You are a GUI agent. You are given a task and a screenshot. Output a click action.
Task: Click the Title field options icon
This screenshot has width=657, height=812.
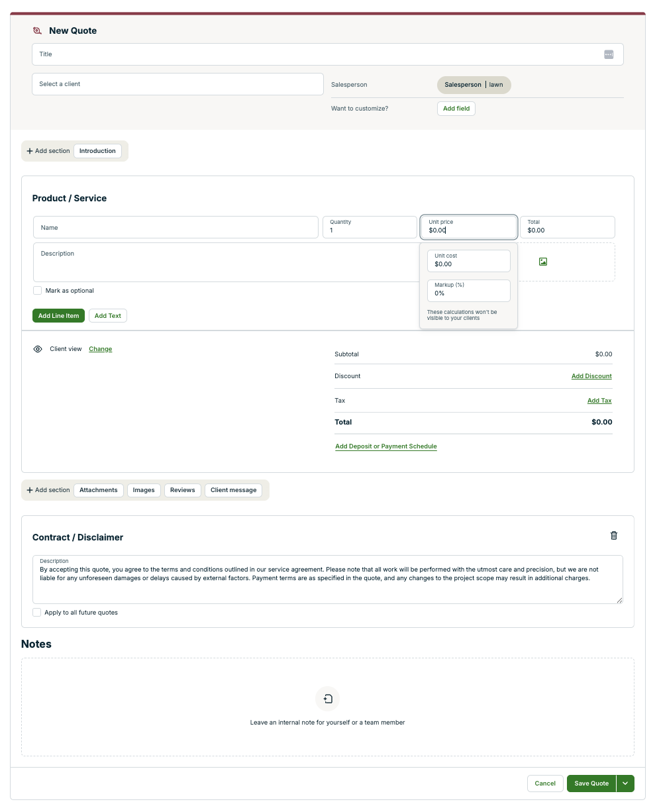609,54
